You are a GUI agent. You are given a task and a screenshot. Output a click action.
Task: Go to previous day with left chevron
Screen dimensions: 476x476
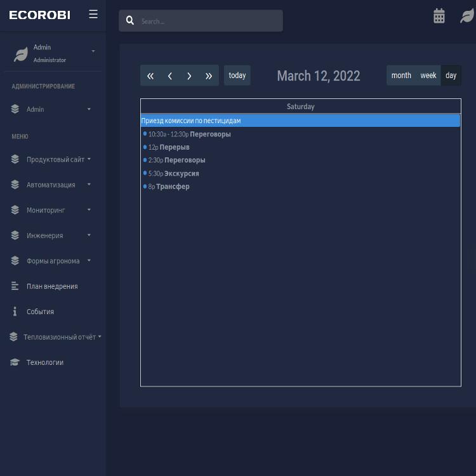[x=170, y=76]
